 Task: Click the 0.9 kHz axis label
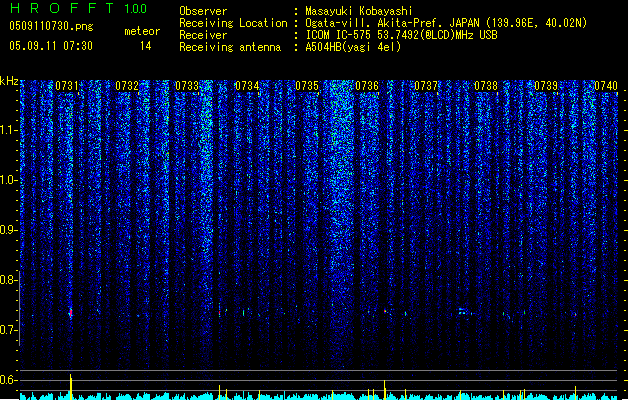[7, 230]
